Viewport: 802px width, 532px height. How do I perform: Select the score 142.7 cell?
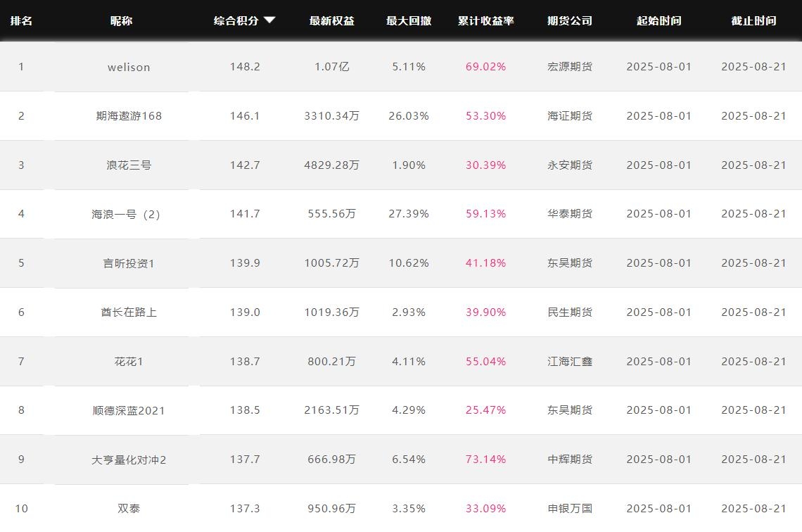point(245,165)
